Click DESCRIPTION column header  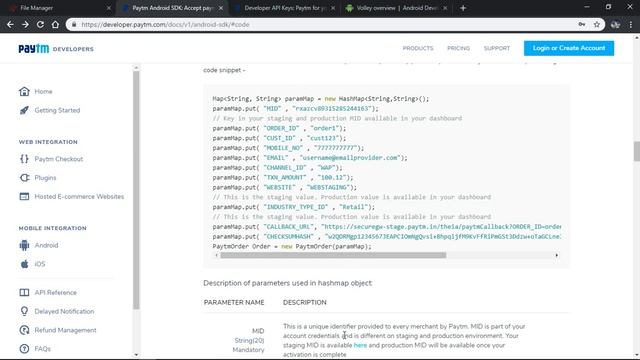pos(304,302)
